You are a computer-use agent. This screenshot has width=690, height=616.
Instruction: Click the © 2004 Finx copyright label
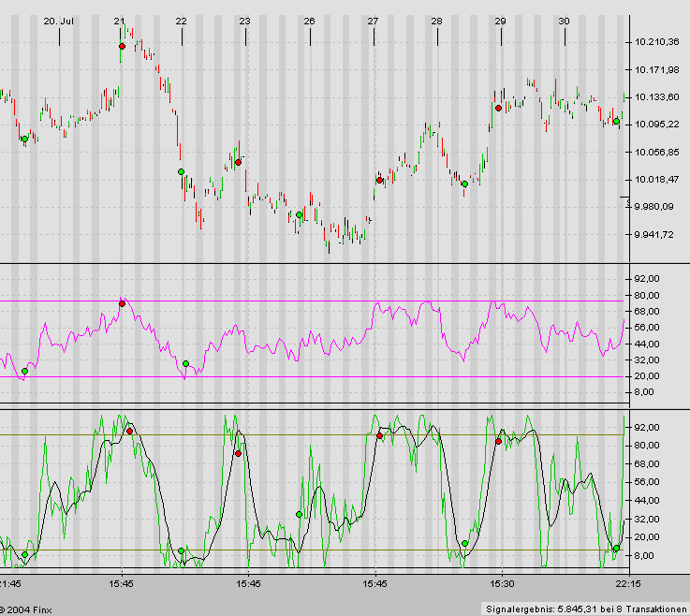29,609
